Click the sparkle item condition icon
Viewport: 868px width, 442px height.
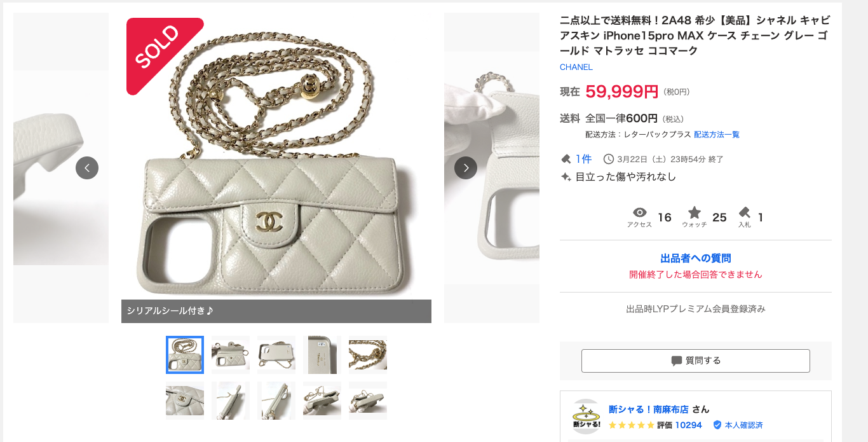[x=566, y=177]
